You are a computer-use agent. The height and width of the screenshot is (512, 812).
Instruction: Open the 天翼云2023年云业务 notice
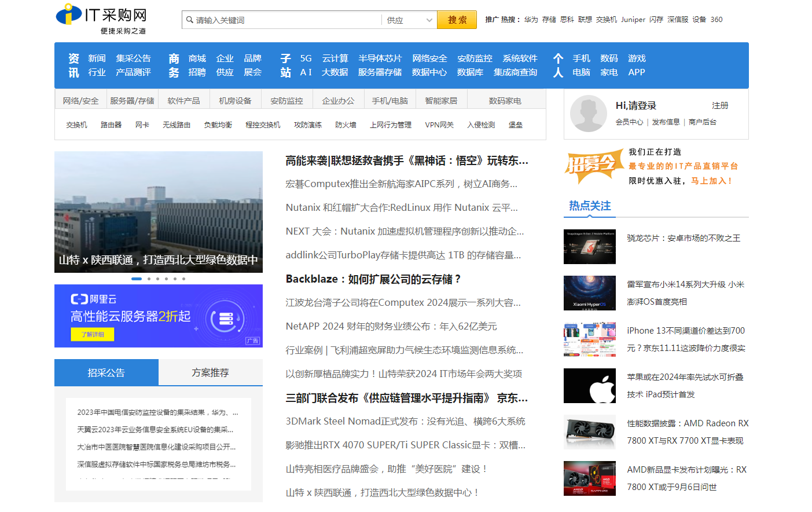click(x=156, y=430)
